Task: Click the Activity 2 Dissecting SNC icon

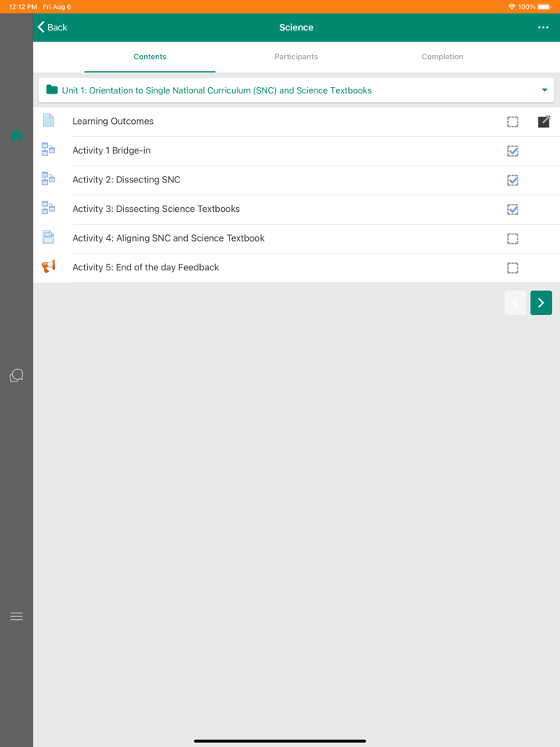Action: [48, 178]
